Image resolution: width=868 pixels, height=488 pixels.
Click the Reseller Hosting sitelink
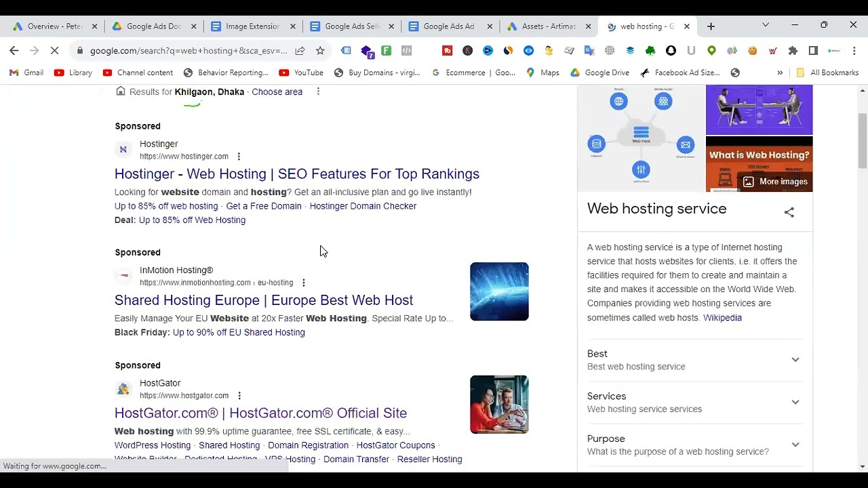click(x=429, y=459)
